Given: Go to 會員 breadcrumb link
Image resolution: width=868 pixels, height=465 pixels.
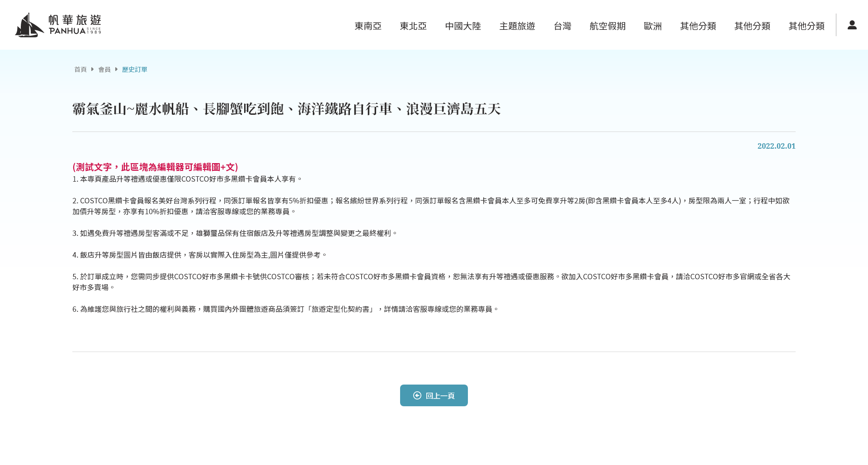Looking at the screenshot, I should click(x=104, y=69).
